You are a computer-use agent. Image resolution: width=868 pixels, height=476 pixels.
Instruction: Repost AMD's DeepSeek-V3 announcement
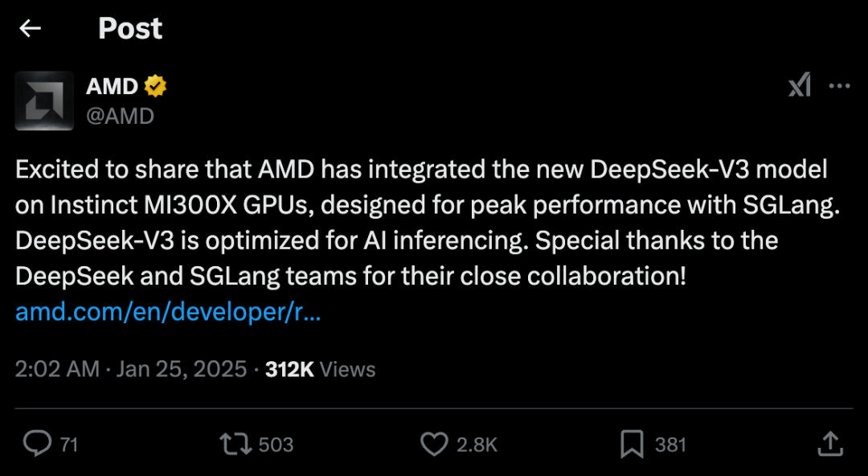pyautogui.click(x=235, y=443)
